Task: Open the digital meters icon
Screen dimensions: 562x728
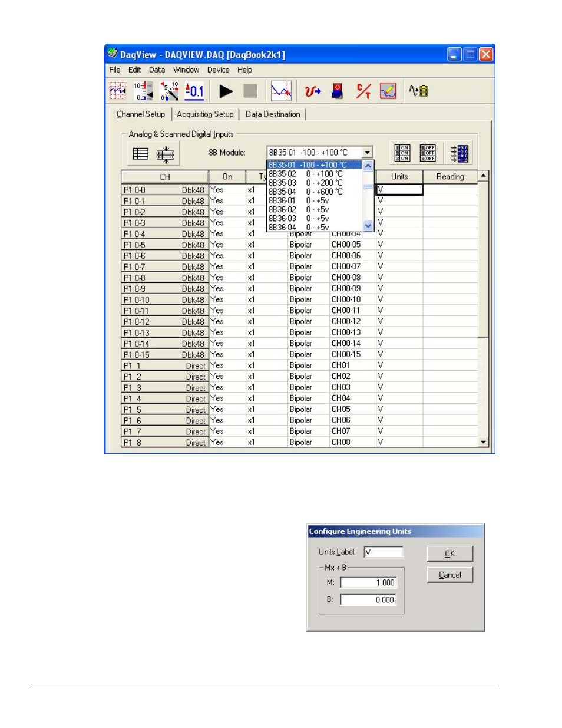Action: [194, 91]
